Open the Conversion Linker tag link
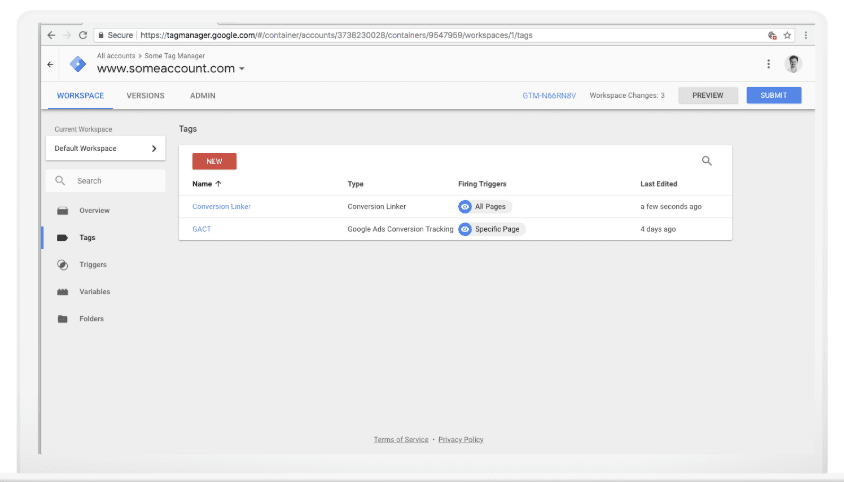 coord(221,207)
